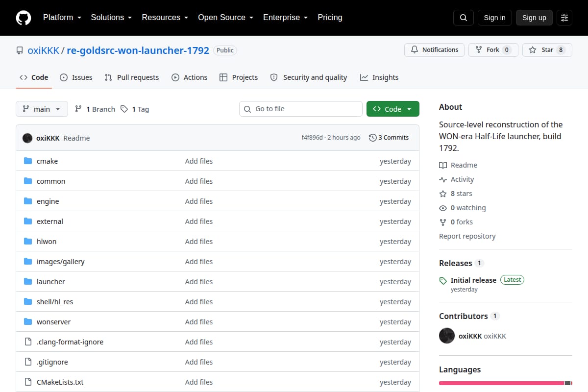Switch to the Issues tab

tap(76, 77)
